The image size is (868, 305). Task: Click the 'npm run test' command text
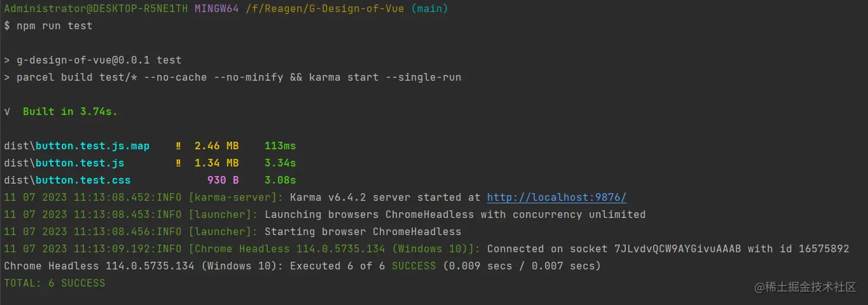[x=55, y=26]
